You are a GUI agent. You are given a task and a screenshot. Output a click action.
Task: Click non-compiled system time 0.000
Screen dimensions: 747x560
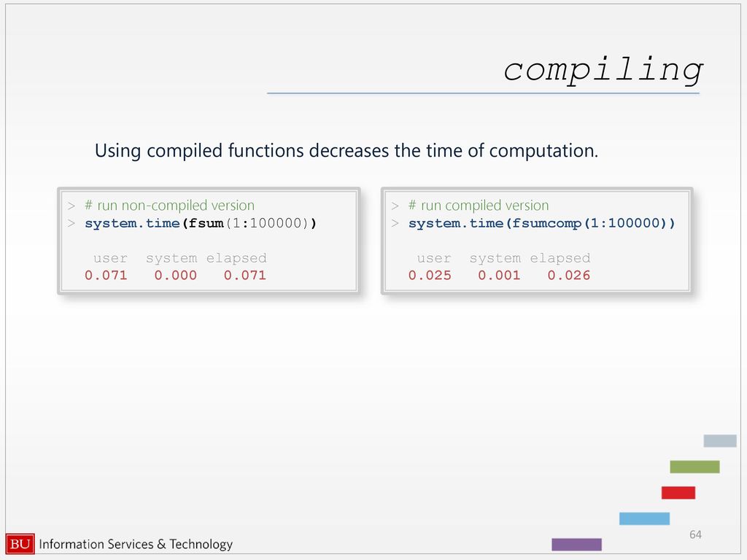coord(175,275)
